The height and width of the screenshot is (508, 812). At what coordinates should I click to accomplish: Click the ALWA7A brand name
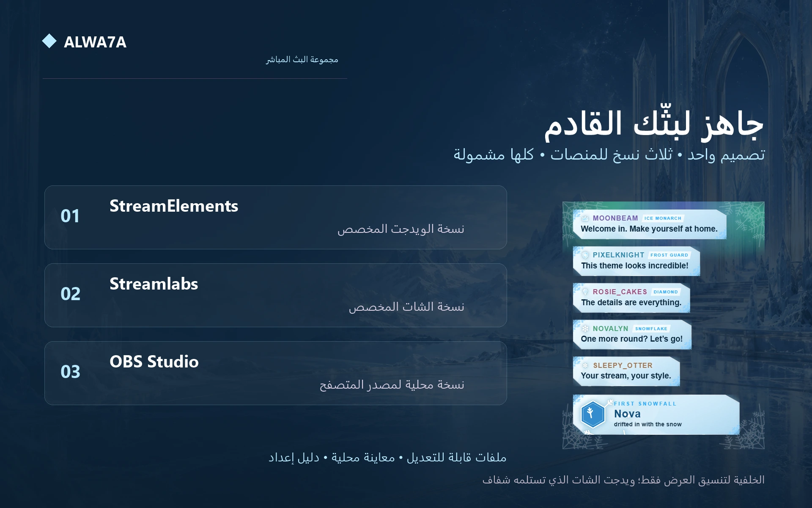(x=95, y=42)
